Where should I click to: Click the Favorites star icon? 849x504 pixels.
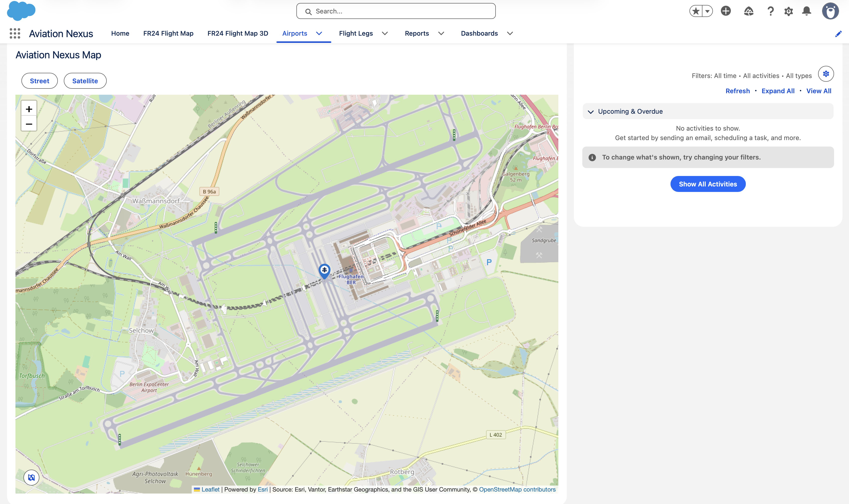pos(696,11)
